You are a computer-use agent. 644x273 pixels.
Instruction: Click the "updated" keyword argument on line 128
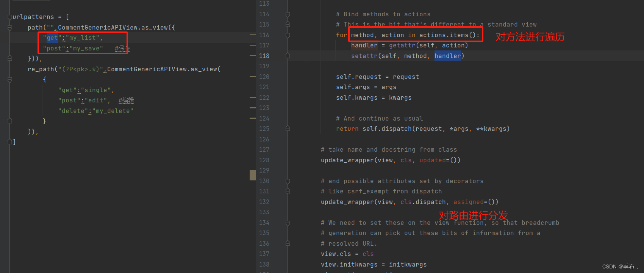pyautogui.click(x=433, y=160)
